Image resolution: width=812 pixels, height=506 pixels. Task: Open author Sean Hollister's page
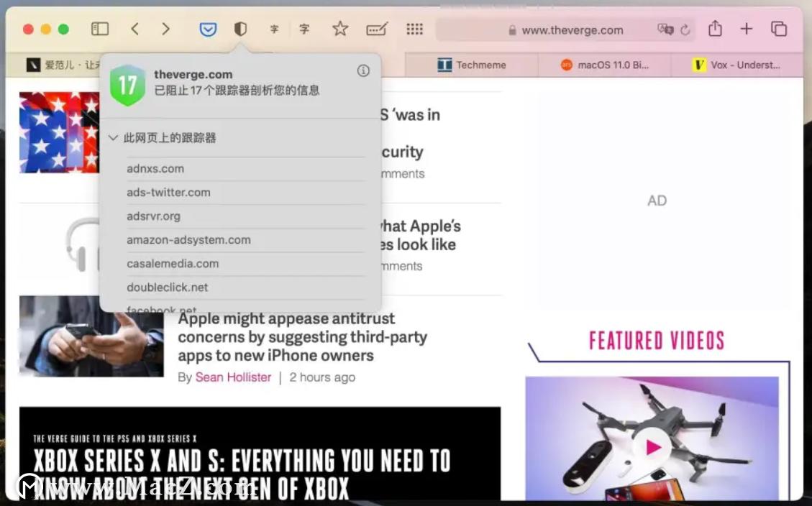[x=233, y=377]
